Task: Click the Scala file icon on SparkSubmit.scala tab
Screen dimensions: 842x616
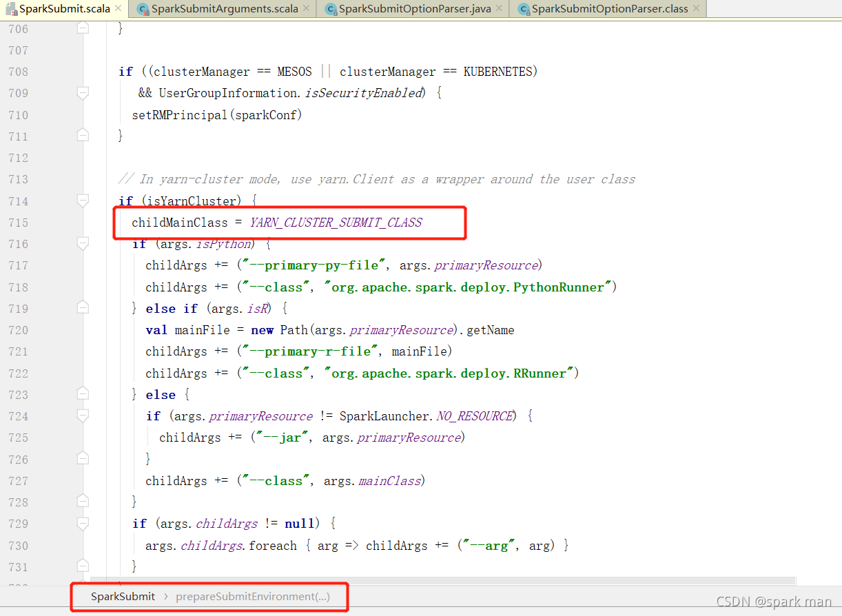Action: [11, 9]
